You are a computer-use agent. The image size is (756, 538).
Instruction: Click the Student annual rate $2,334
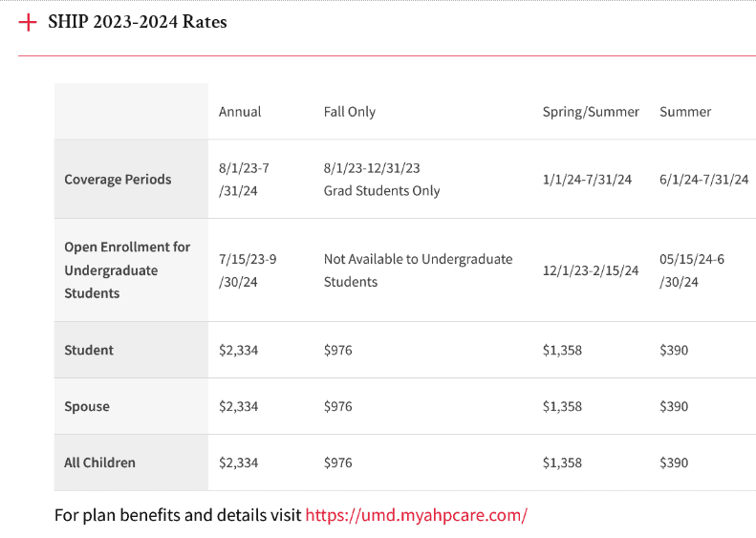coord(238,351)
